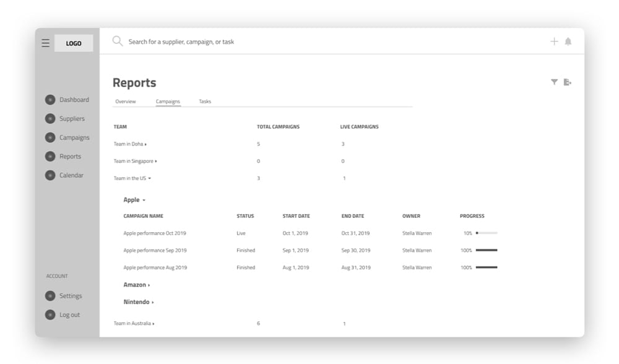Click the CAMPAIGN NAME column header

click(144, 216)
